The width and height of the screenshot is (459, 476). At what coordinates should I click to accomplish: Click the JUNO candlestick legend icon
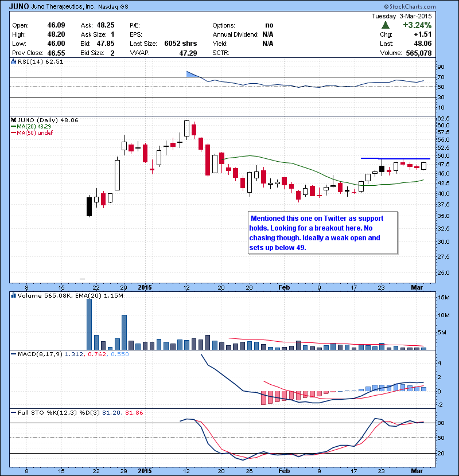click(13, 120)
